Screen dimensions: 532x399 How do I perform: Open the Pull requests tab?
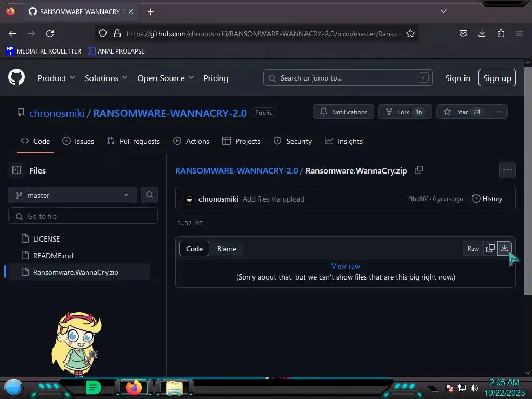point(133,141)
